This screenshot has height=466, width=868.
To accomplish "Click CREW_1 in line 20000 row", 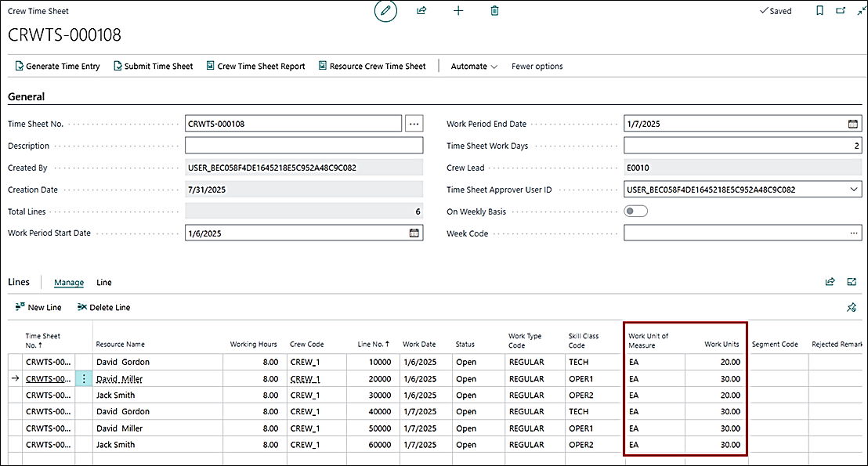I will point(305,378).
